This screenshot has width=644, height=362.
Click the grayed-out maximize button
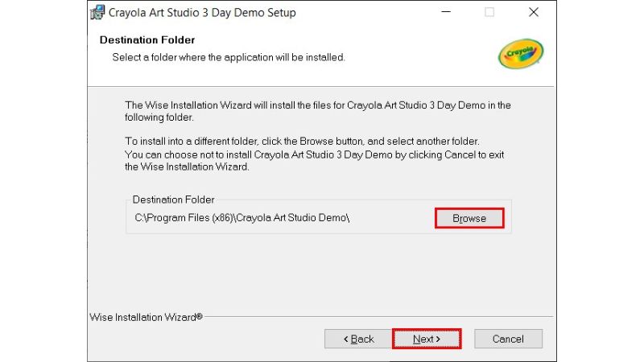click(489, 13)
